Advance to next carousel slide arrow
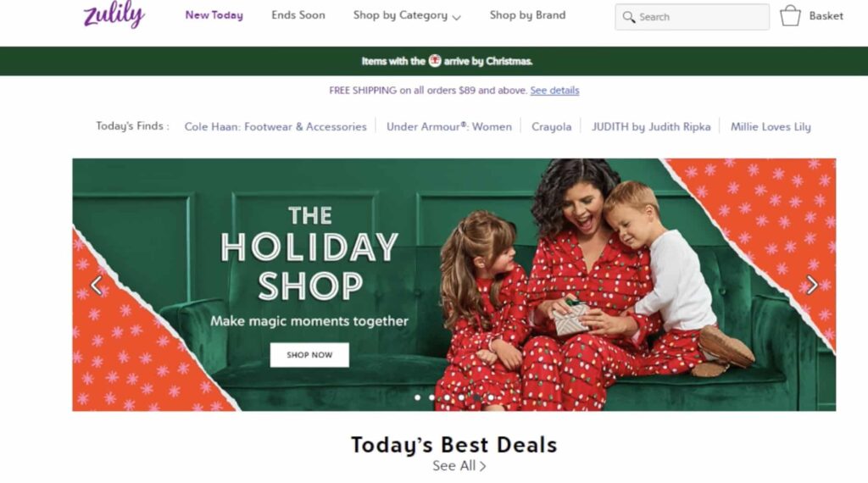 tap(812, 285)
